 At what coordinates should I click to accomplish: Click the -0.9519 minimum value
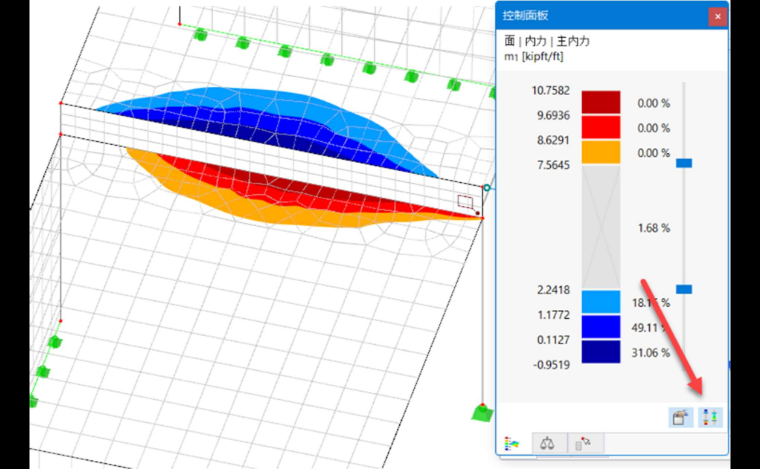click(552, 365)
